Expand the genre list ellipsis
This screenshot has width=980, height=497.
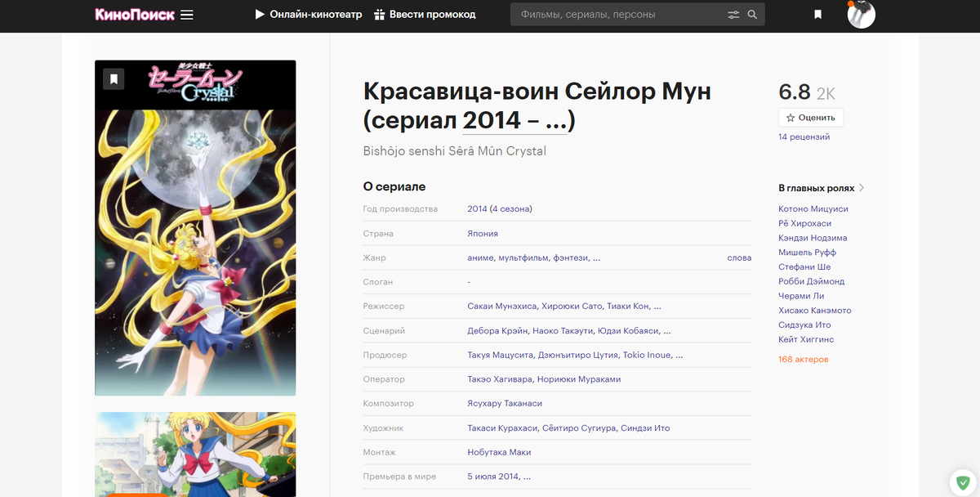pyautogui.click(x=597, y=257)
